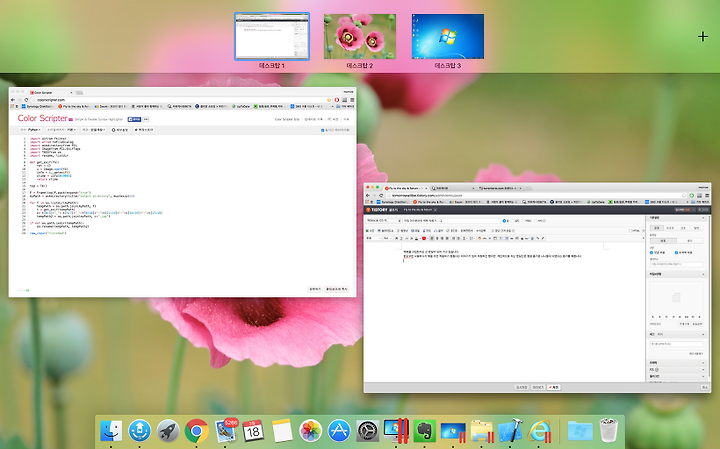This screenshot has width=720, height=449.
Task: Open the style package dropdown
Action: tap(61, 130)
